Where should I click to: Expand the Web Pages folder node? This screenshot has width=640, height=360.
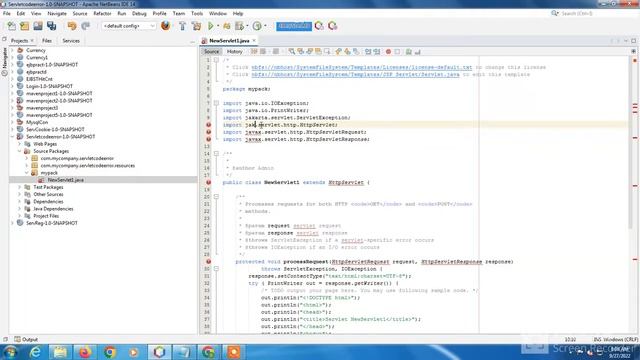tap(20, 144)
